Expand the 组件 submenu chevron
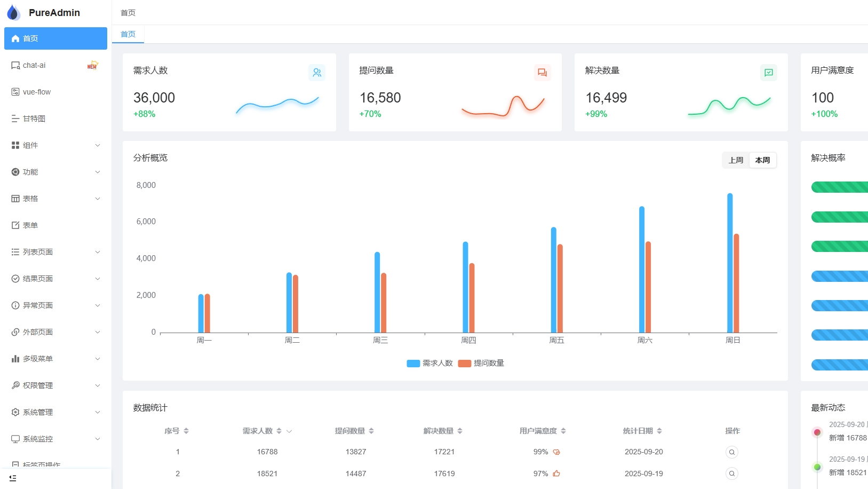 coord(98,145)
